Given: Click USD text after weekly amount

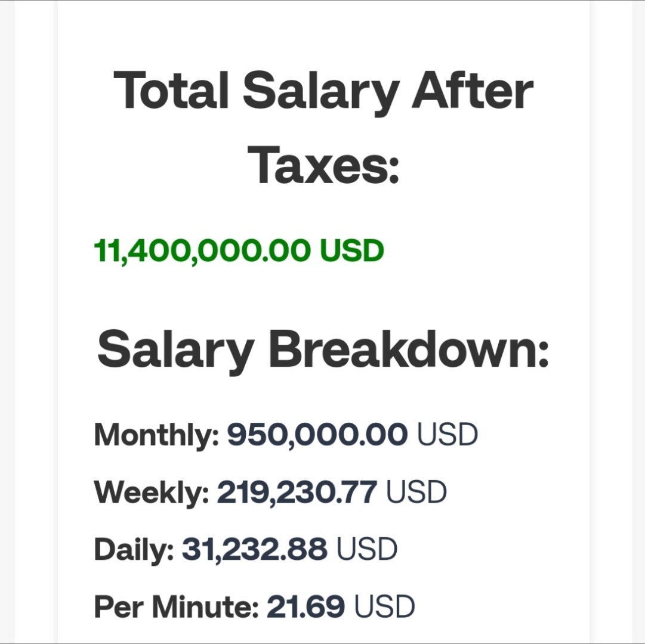Looking at the screenshot, I should click(x=416, y=493).
